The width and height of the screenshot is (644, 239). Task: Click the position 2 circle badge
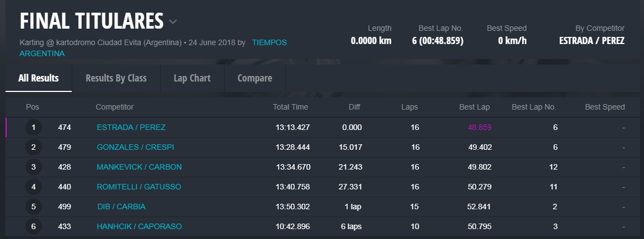pyautogui.click(x=34, y=148)
